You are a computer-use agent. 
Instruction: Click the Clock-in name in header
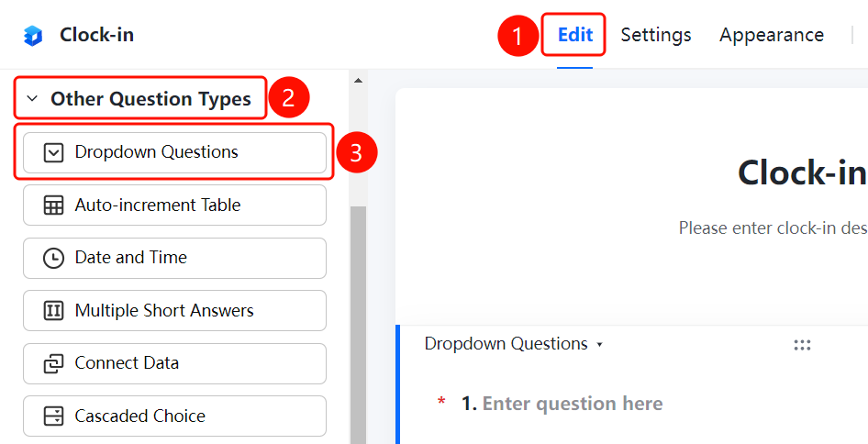pyautogui.click(x=97, y=35)
